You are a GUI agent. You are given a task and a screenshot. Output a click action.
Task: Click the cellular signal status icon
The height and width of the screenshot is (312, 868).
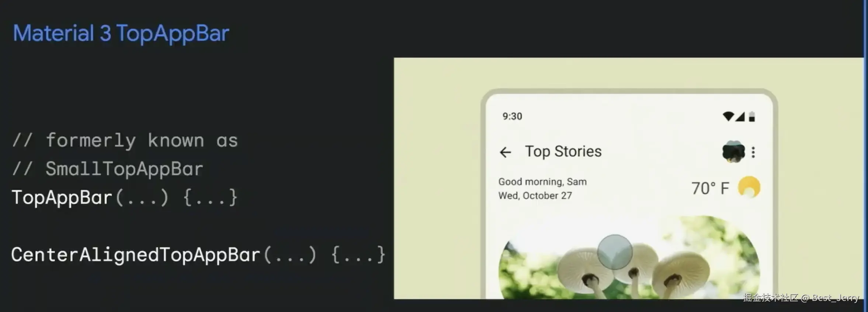coord(740,117)
